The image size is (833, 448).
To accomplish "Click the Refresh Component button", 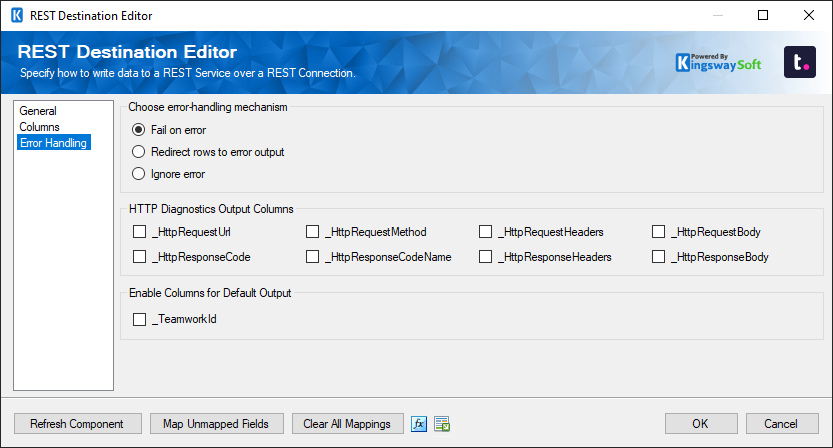I will tap(78, 424).
